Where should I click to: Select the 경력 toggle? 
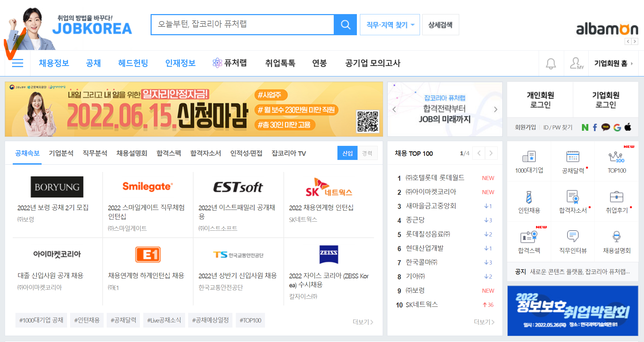367,153
